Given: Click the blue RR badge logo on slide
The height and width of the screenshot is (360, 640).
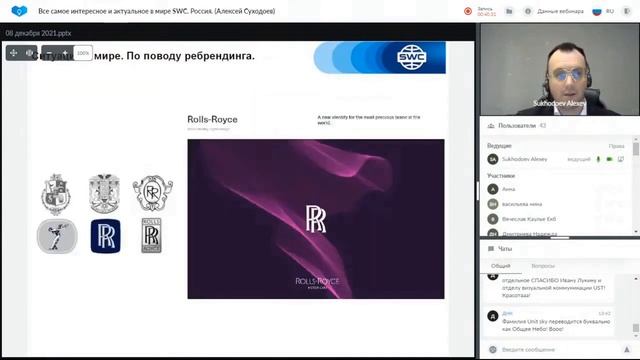Looking at the screenshot, I should (x=105, y=236).
